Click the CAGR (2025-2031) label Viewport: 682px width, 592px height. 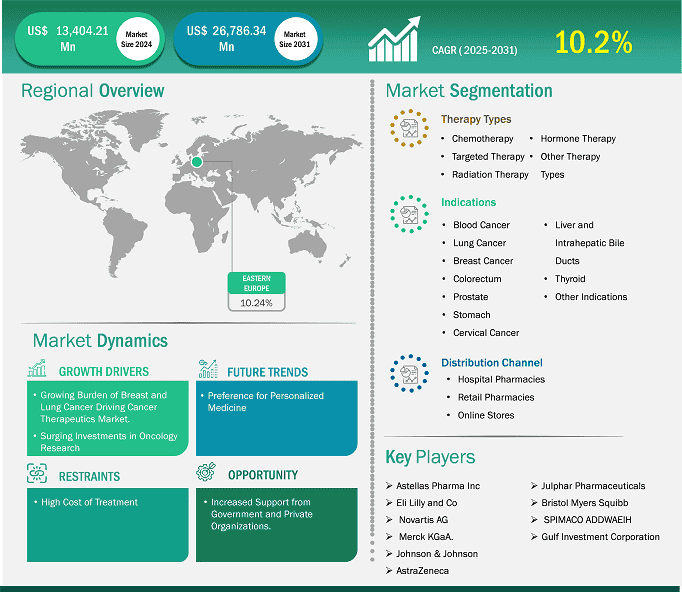pyautogui.click(x=475, y=50)
